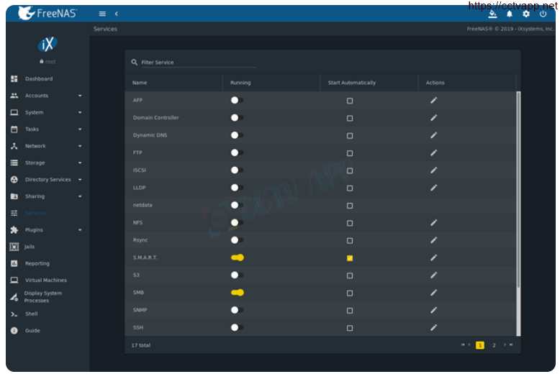Screen dimensions: 560x392
Task: Expand the Plugins menu arrow
Action: pyautogui.click(x=80, y=230)
